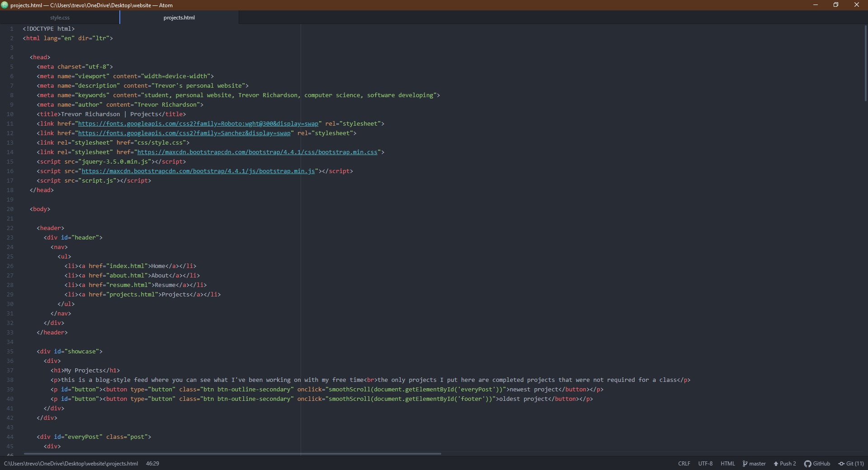Open the bootstrap.min.css CDN URL
The image size is (868, 470).
point(257,152)
